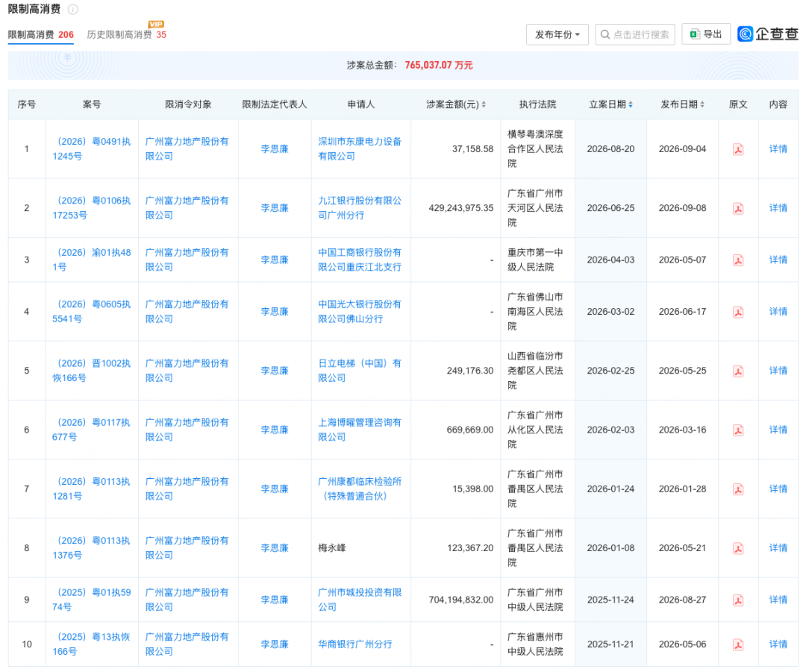Open PDF original for 中国光大银行 row
The width and height of the screenshot is (806, 672).
pyautogui.click(x=738, y=313)
